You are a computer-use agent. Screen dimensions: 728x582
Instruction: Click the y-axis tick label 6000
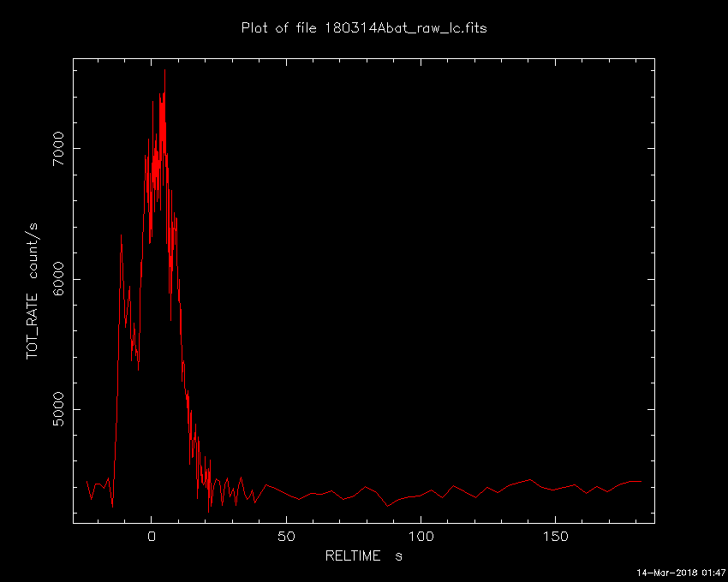[58, 279]
